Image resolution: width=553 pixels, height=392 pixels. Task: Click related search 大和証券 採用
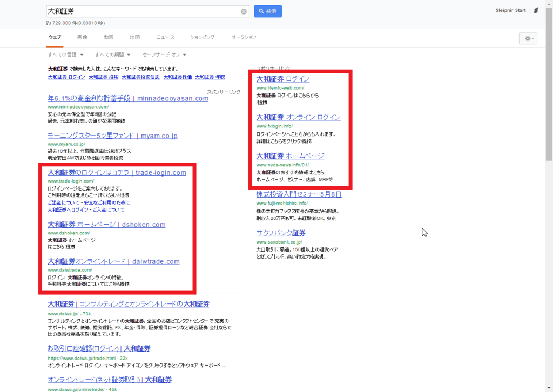click(x=104, y=77)
